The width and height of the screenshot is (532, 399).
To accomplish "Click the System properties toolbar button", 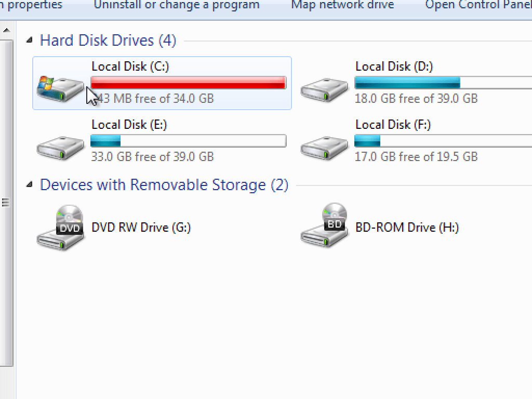I will pos(31,5).
